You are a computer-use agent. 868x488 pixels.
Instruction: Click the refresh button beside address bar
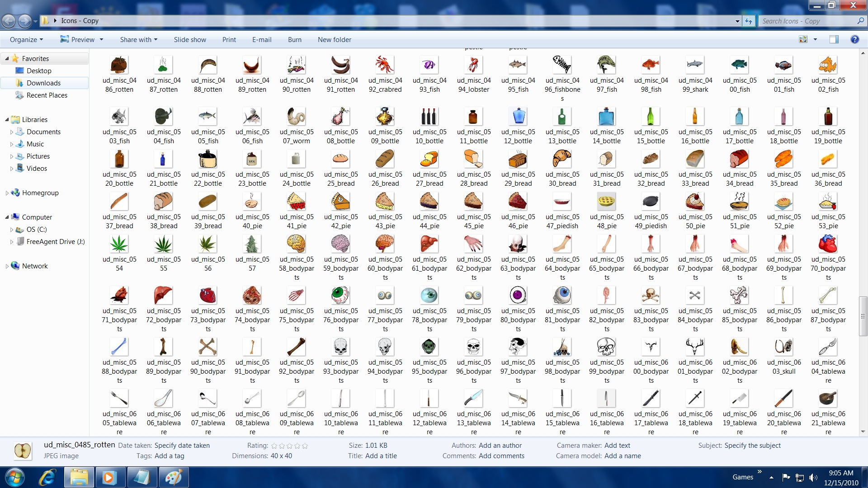pos(749,21)
